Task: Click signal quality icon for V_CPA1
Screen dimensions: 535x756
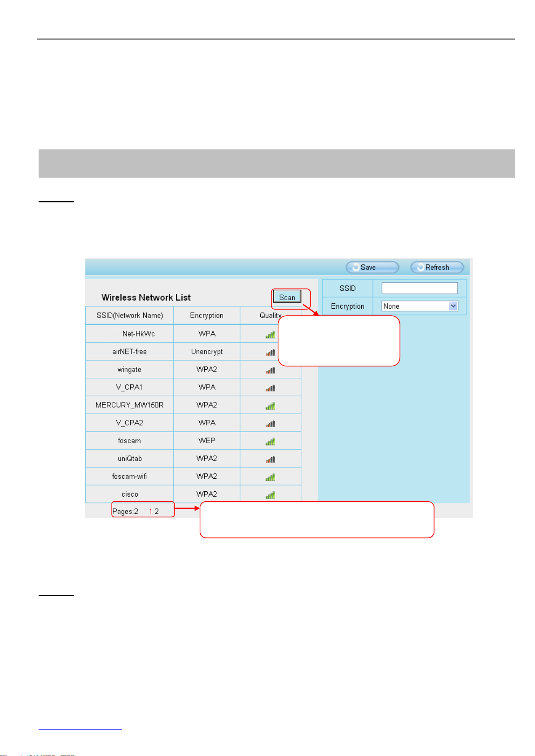Action: [270, 388]
